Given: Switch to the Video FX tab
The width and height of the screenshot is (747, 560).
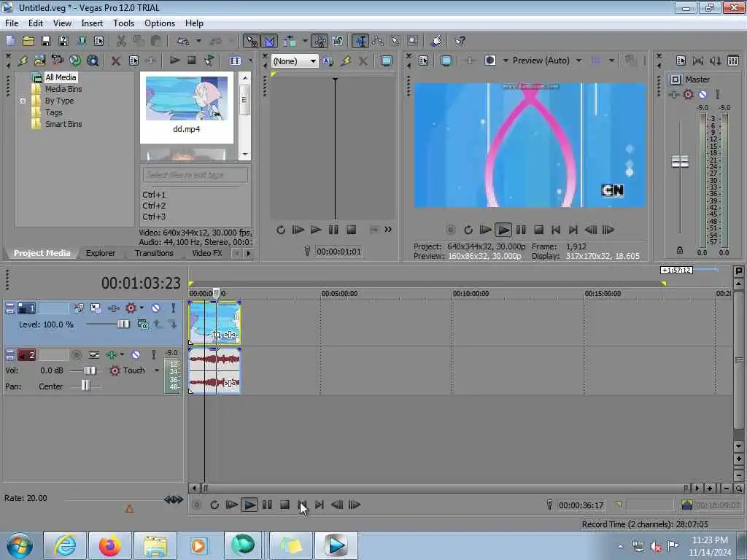Looking at the screenshot, I should point(206,253).
